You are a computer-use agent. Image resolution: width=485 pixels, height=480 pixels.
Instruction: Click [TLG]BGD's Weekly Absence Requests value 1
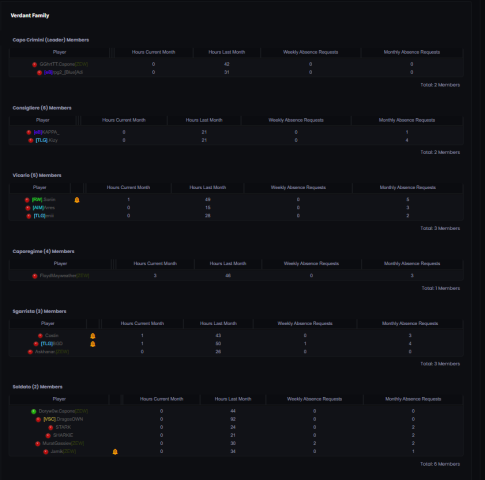click(x=305, y=344)
